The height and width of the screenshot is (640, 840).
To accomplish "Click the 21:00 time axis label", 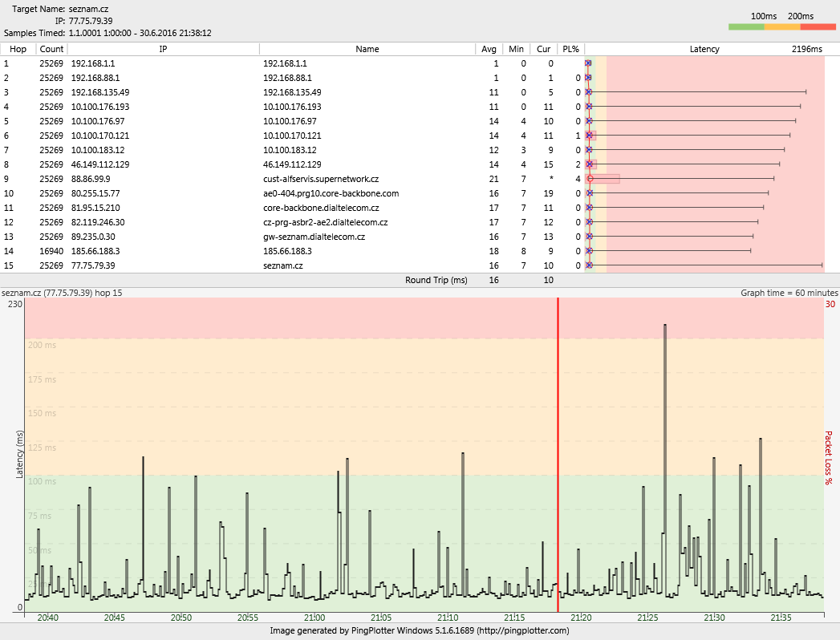I will [315, 618].
